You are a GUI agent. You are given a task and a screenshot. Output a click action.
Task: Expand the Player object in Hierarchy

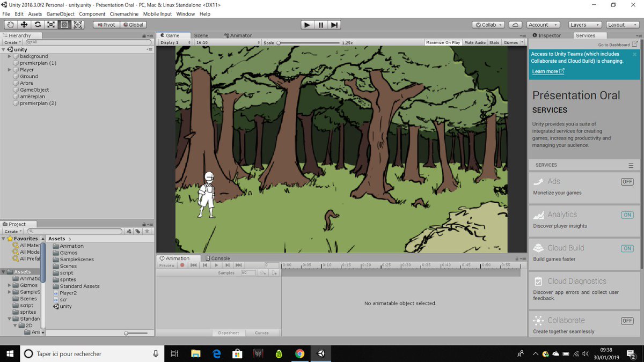pos(10,70)
